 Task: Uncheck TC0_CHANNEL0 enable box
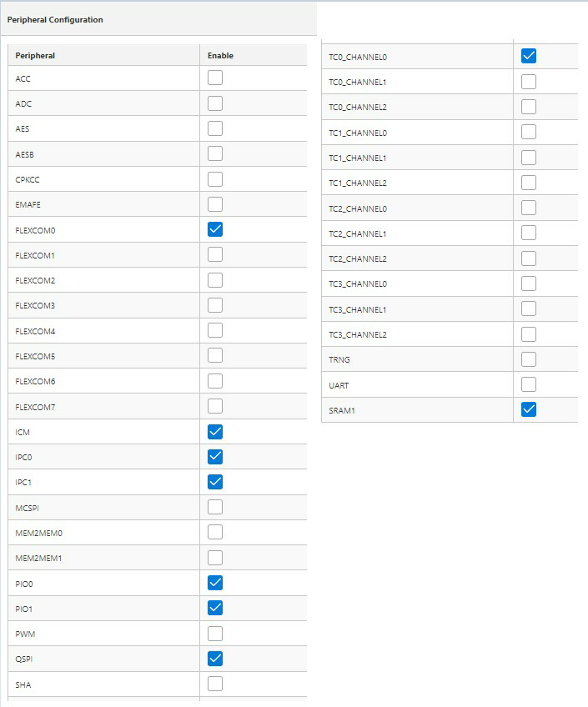pos(528,57)
